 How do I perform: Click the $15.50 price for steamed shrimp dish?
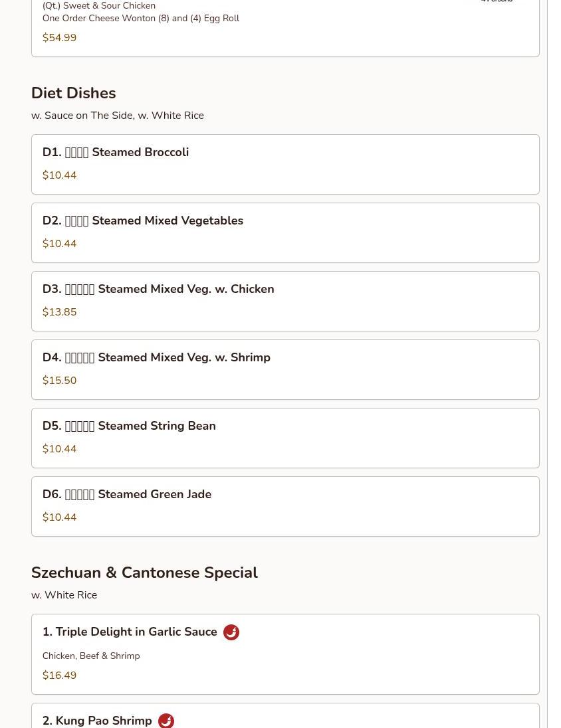coord(59,381)
